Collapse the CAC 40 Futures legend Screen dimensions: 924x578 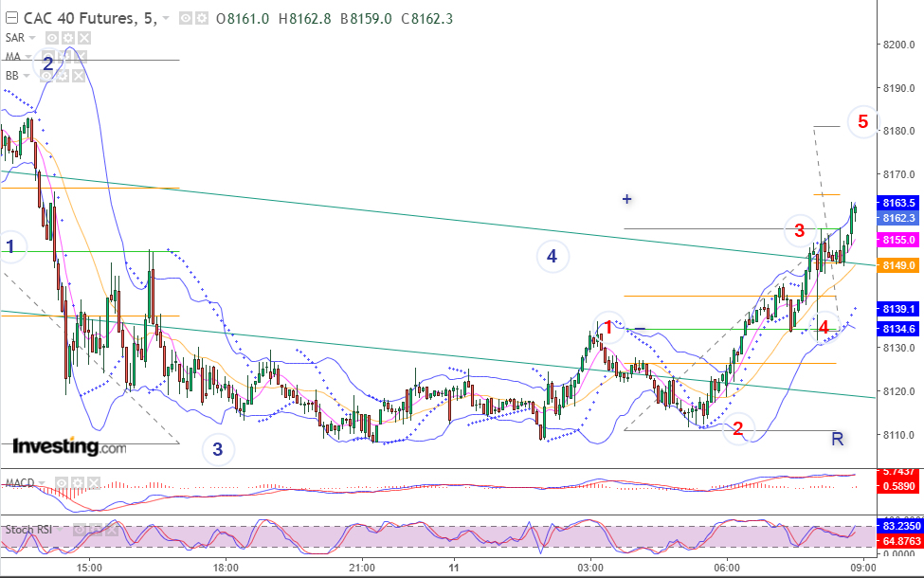tap(10, 18)
